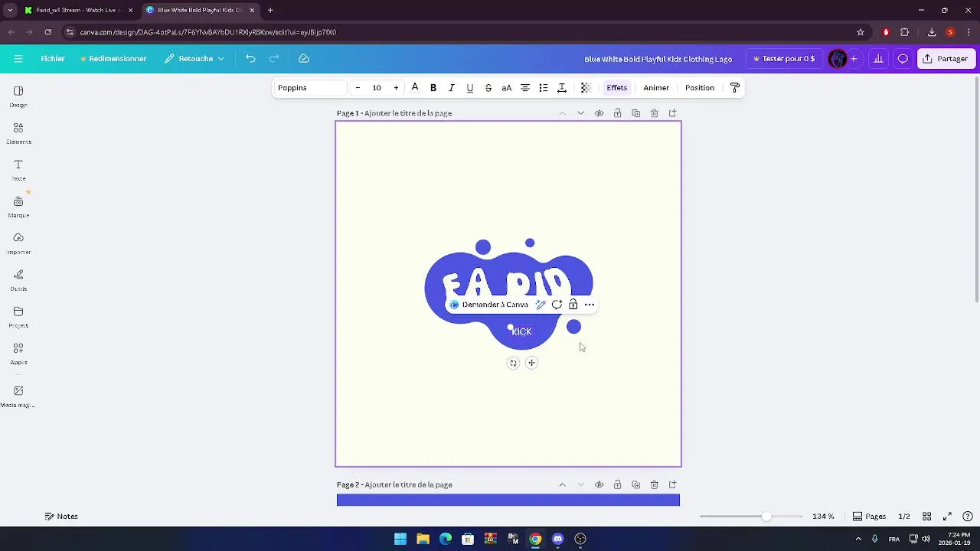The width and height of the screenshot is (980, 551).
Task: Check cloud save status icon
Action: (304, 58)
